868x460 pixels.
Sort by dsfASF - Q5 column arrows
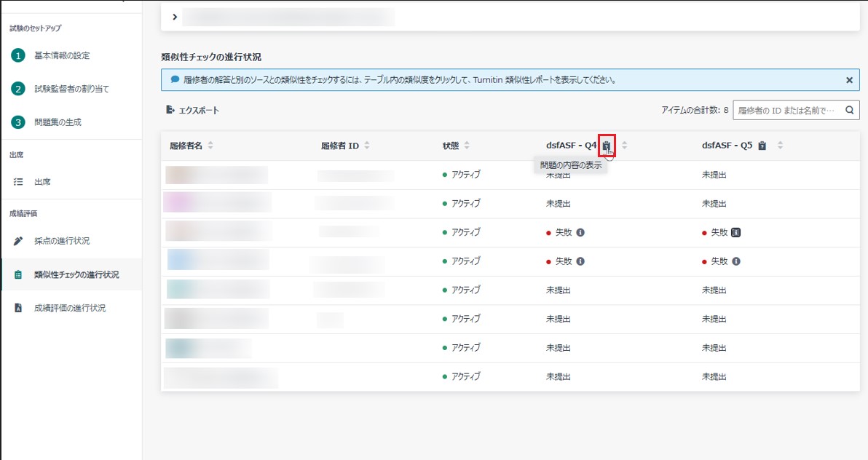(780, 146)
